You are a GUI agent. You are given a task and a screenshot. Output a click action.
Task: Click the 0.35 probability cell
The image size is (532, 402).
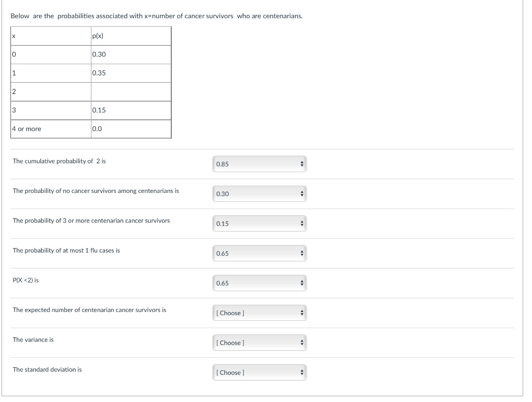tap(131, 73)
